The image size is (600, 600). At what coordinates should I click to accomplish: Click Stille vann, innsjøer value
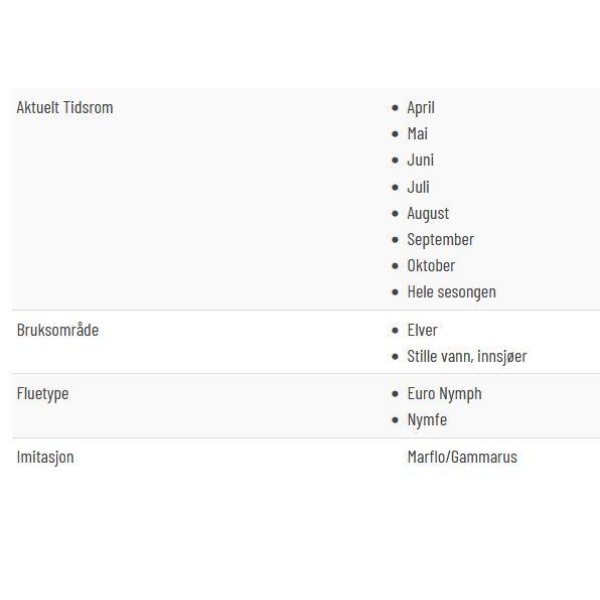(467, 357)
